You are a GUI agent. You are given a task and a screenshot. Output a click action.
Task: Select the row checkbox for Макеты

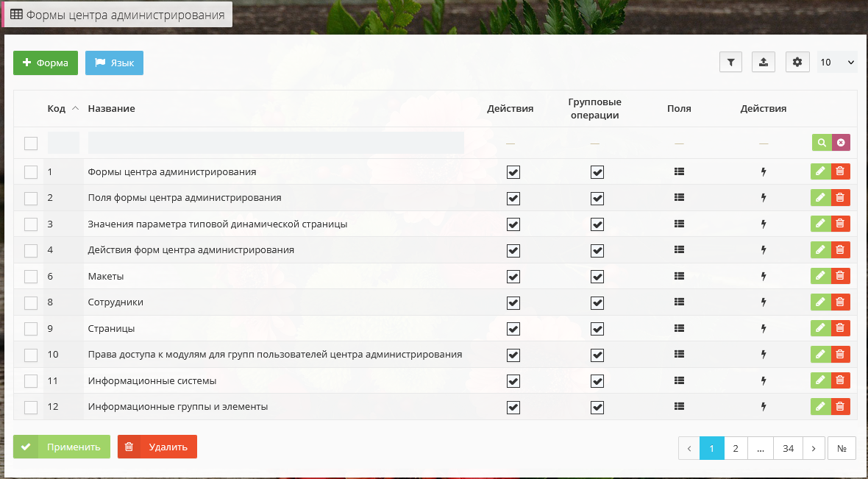pyautogui.click(x=31, y=277)
